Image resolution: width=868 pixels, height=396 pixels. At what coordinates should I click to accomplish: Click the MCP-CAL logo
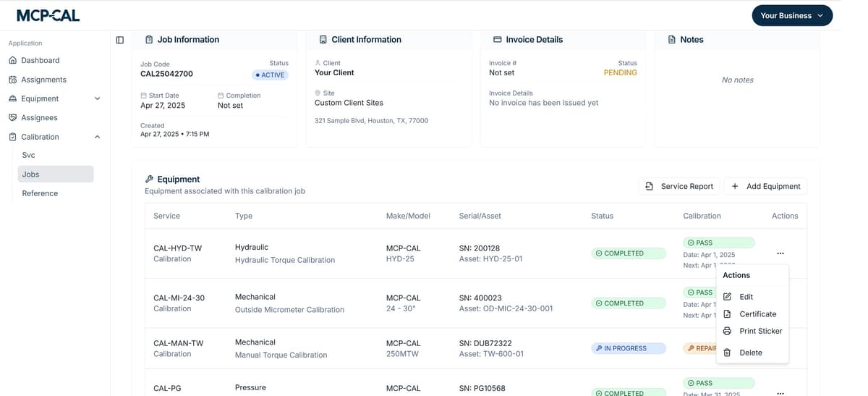tap(48, 15)
